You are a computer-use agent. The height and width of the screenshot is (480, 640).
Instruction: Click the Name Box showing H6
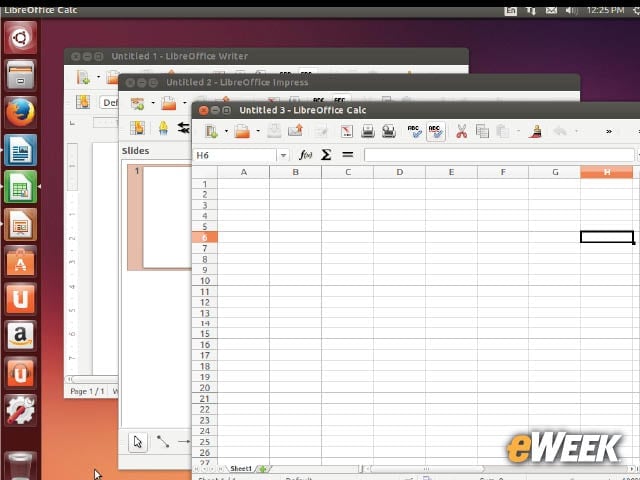[235, 155]
